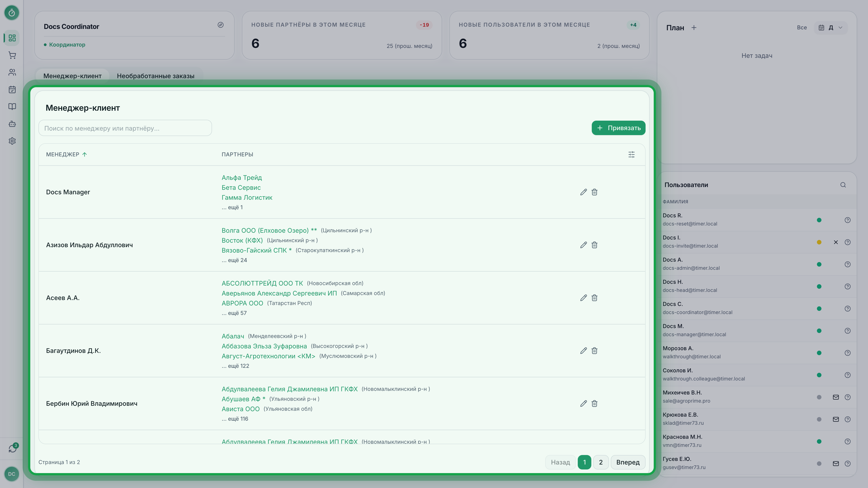Screen dimensions: 868x488
Task: Click the Координатор role label
Action: [x=67, y=45]
